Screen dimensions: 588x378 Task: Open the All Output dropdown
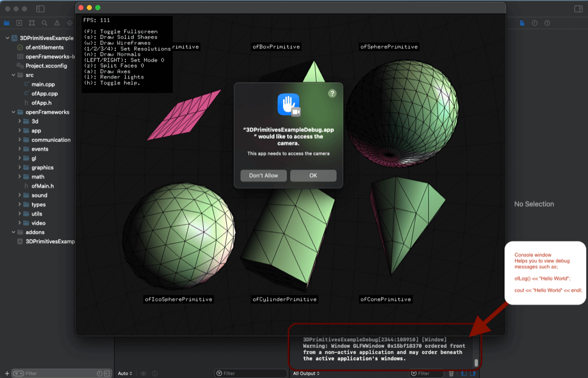(306, 373)
